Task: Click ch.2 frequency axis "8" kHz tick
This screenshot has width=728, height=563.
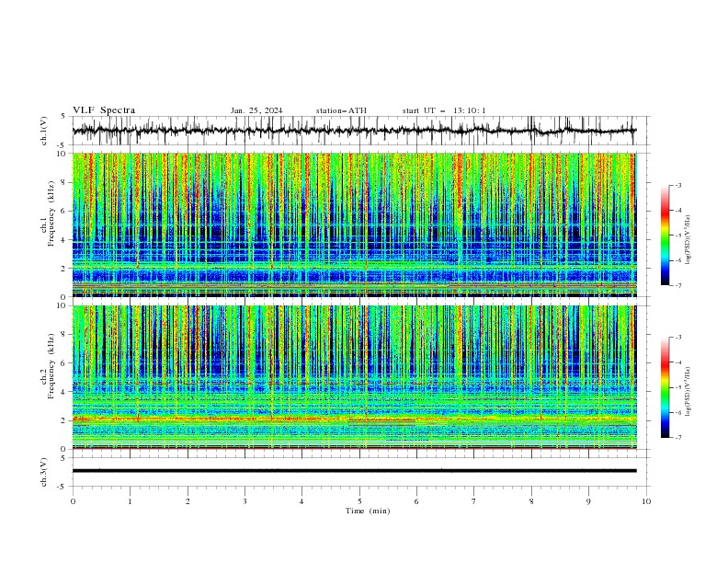Action: (64, 335)
